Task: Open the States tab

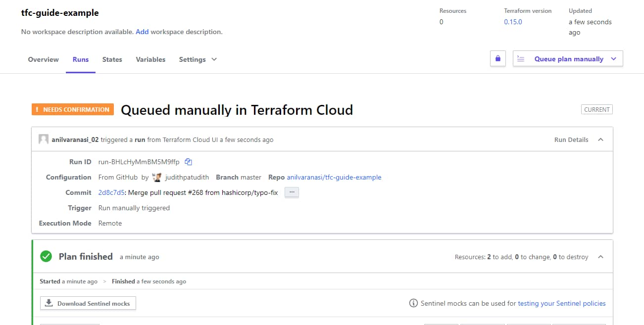Action: tap(112, 59)
